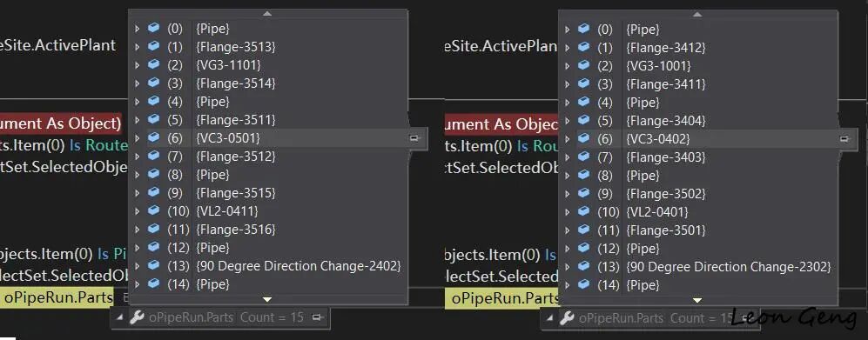This screenshot has height=340, width=868.
Task: Click the cube icon beside VL2-0411
Action: pos(153,210)
